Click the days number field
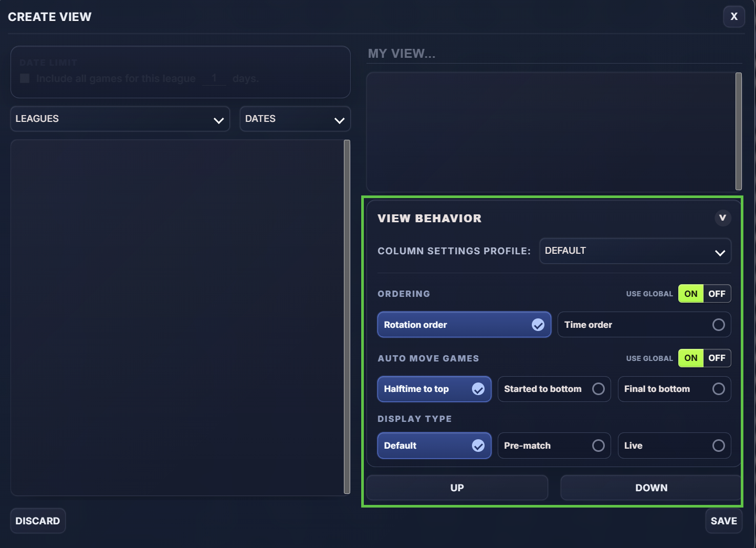The width and height of the screenshot is (756, 548). click(214, 78)
